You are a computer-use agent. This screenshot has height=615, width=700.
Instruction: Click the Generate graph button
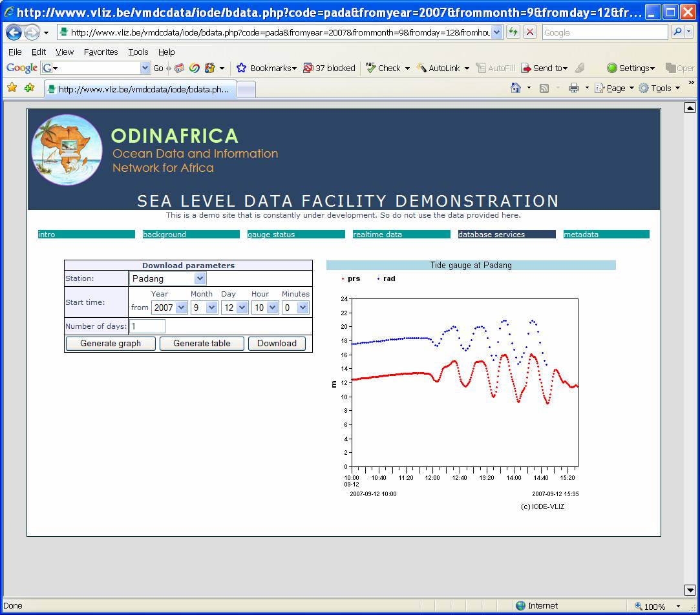coord(111,343)
